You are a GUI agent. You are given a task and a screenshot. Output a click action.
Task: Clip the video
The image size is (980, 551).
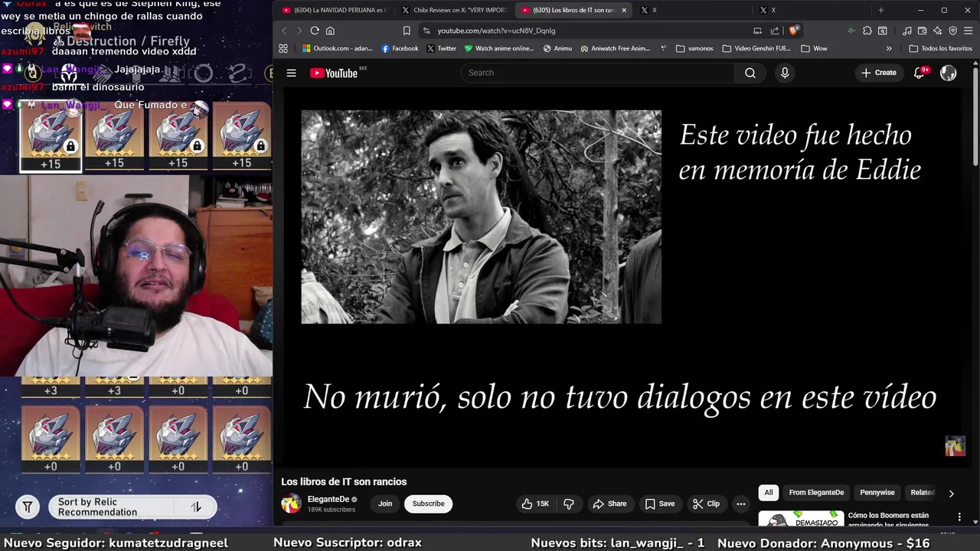706,504
